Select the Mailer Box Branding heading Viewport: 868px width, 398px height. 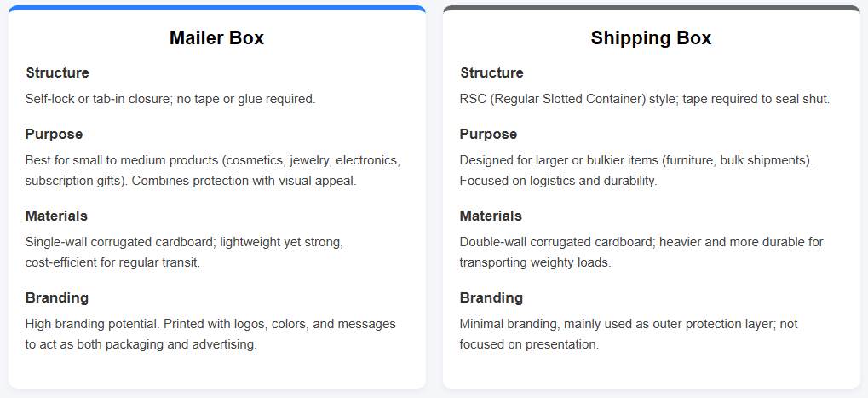(57, 298)
